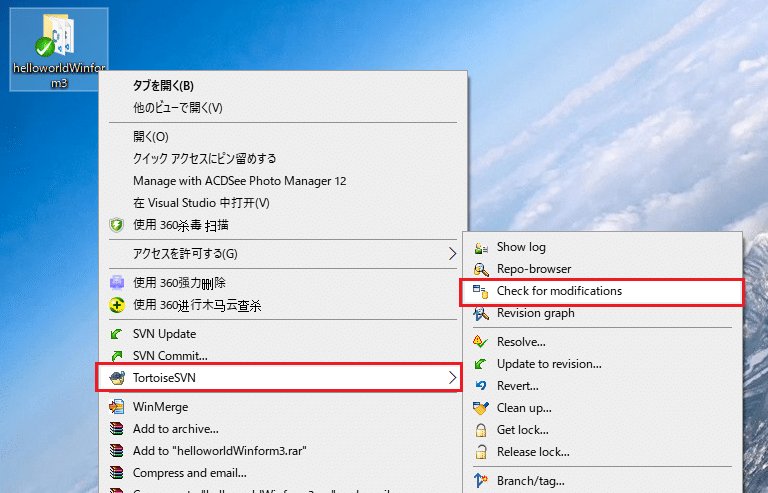Viewport: 768px width, 493px height.
Task: Click the WinMerge icon
Action: [x=117, y=406]
